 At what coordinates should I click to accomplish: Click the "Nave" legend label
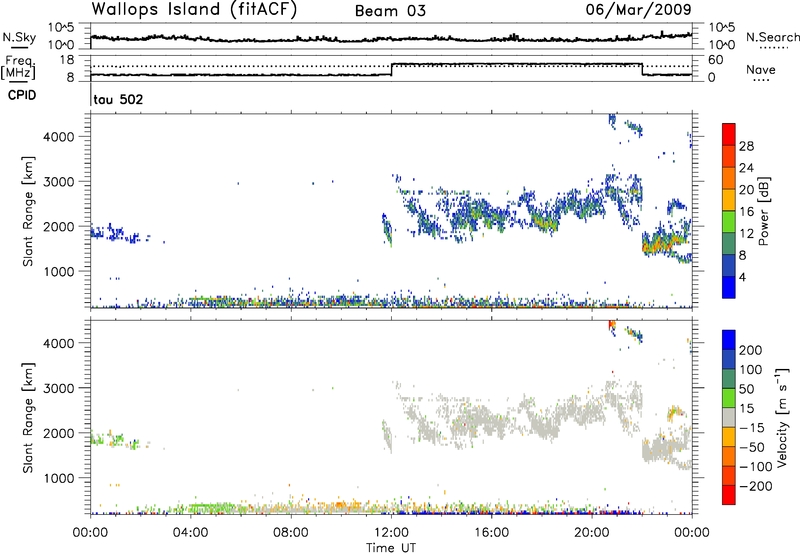[761, 69]
